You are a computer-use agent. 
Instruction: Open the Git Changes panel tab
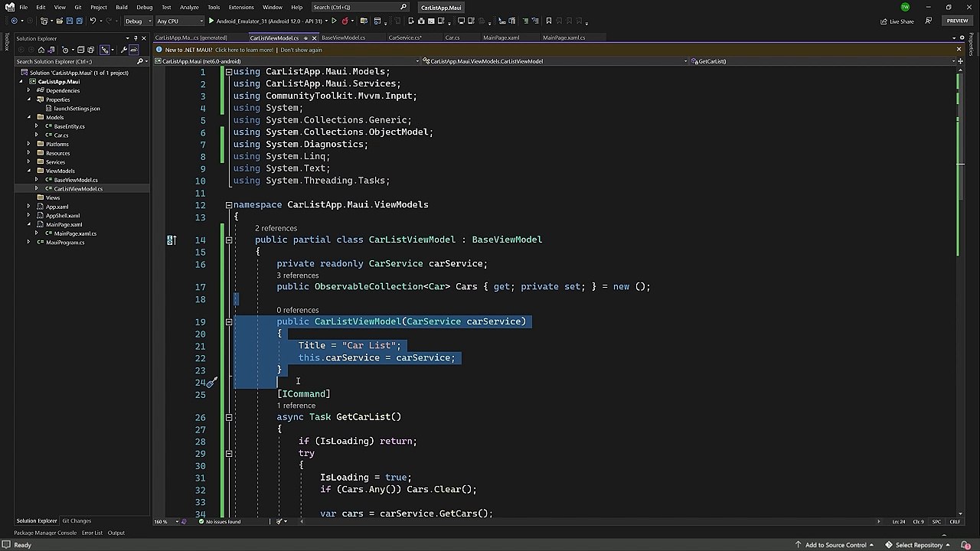click(x=77, y=521)
